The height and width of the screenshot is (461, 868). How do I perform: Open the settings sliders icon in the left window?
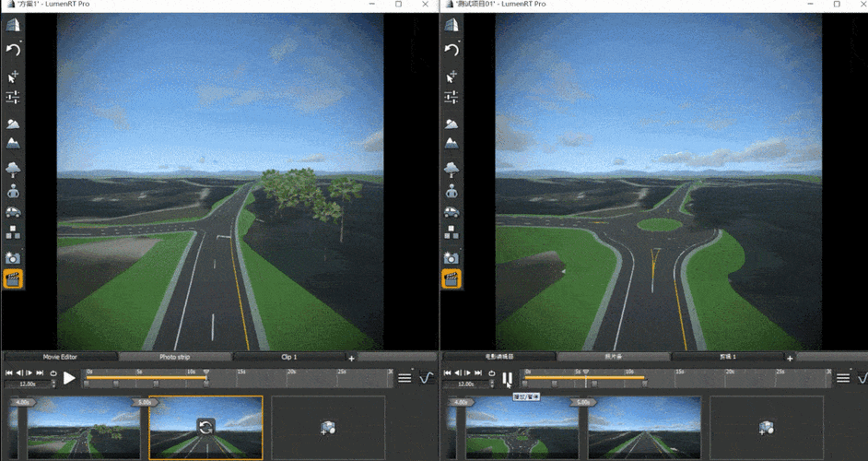click(x=13, y=98)
